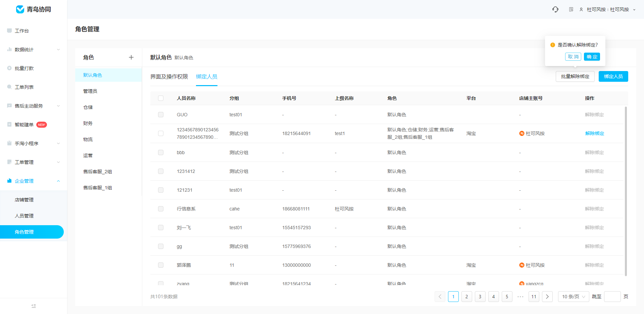644x314 pixels.
Task: Click the 售后主动服务 sidebar icon
Action: point(9,106)
